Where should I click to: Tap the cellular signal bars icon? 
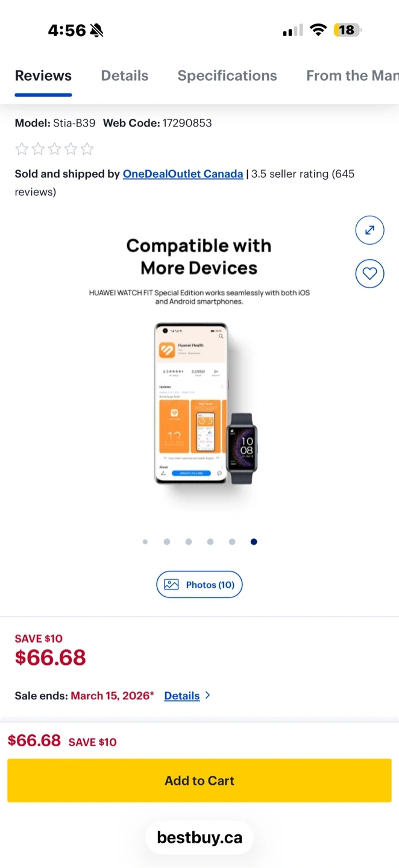click(292, 31)
